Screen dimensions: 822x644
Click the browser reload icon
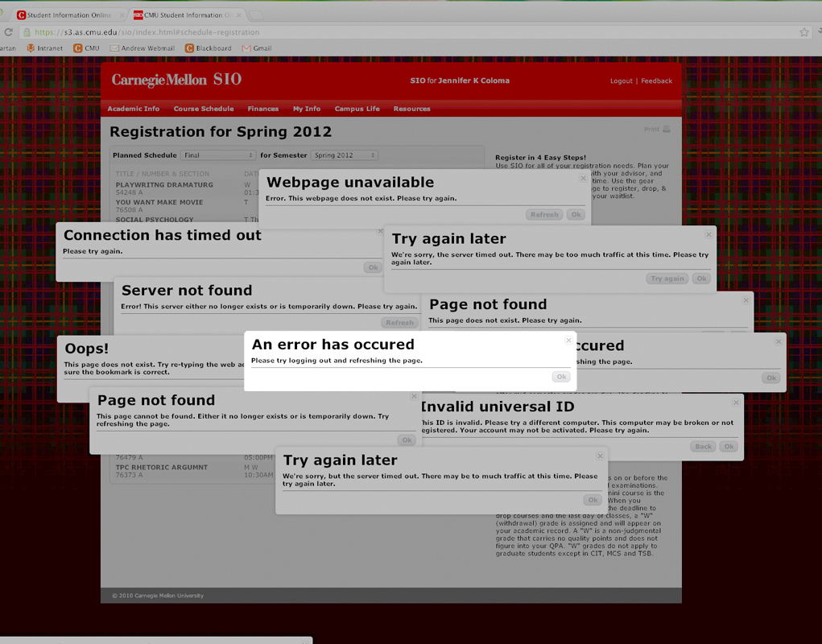pos(8,32)
